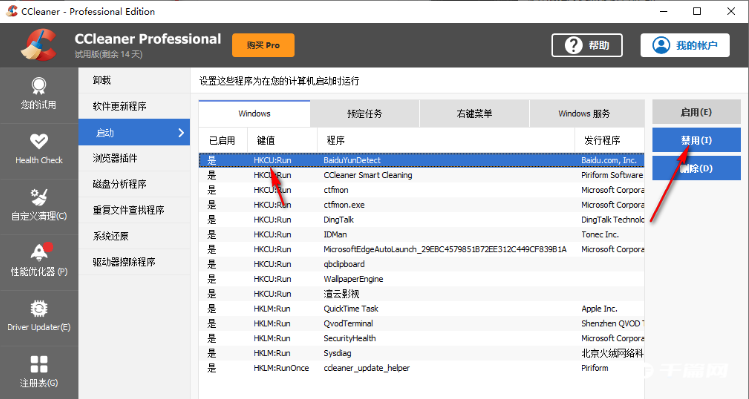Select the IDMan row
This screenshot has height=399, width=749.
[x=421, y=234]
